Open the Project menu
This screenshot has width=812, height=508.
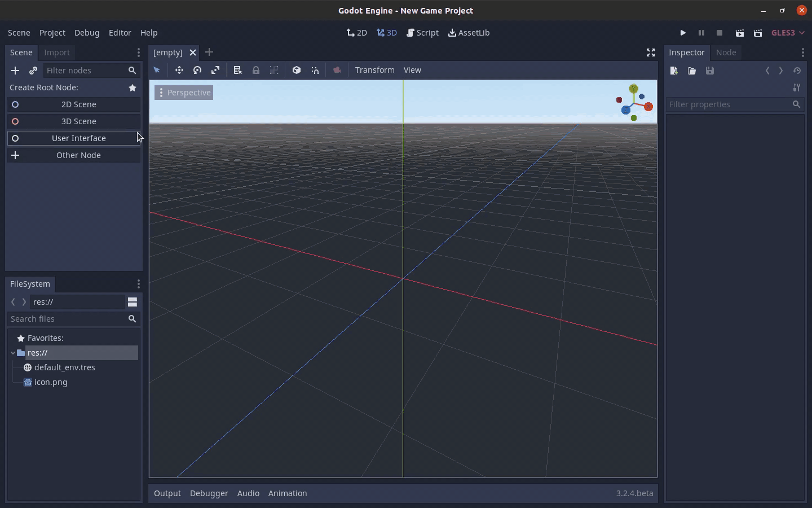52,33
